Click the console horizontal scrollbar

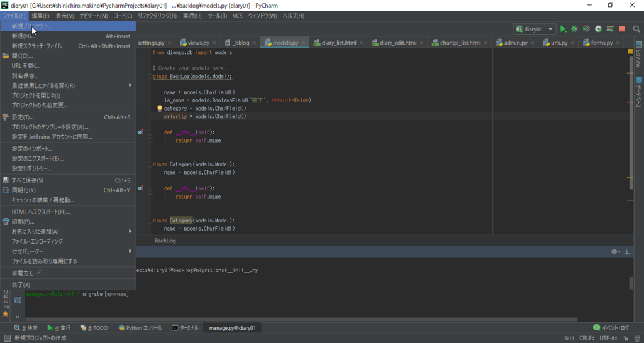click(x=301, y=319)
